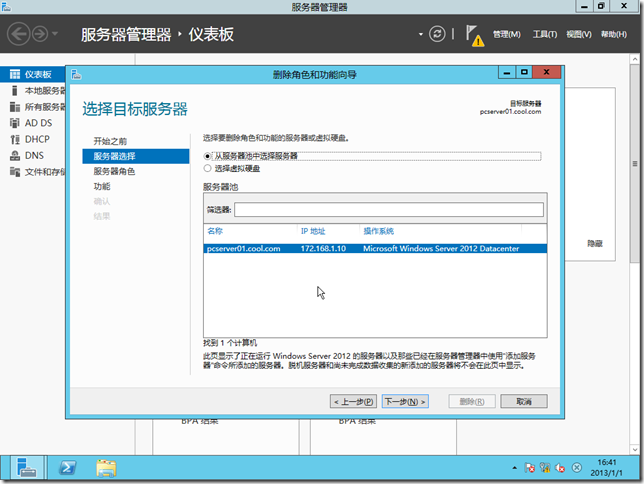The width and height of the screenshot is (644, 484).
Task: Close the 删除角色和功能向导 wizard window
Action: [547, 73]
